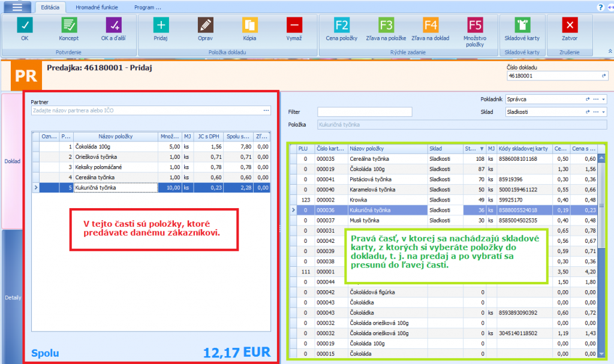
Task: Select the Musli tyčinka stock card
Action: [444, 220]
